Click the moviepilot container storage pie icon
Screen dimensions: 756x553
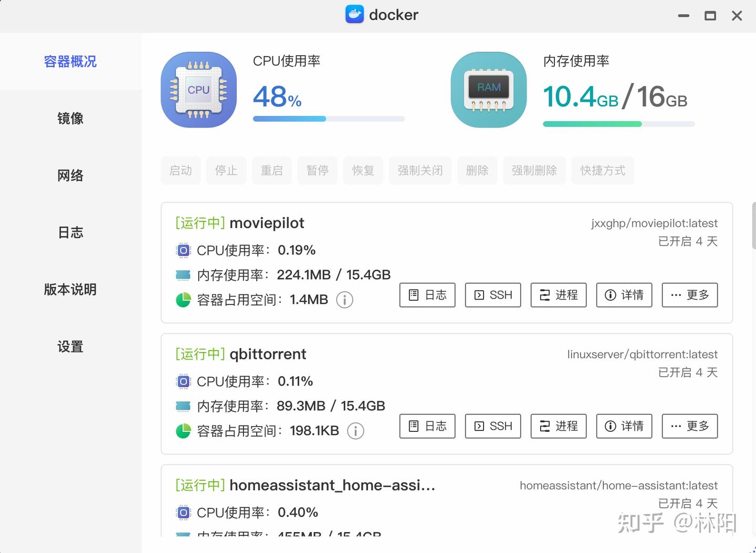pyautogui.click(x=183, y=300)
